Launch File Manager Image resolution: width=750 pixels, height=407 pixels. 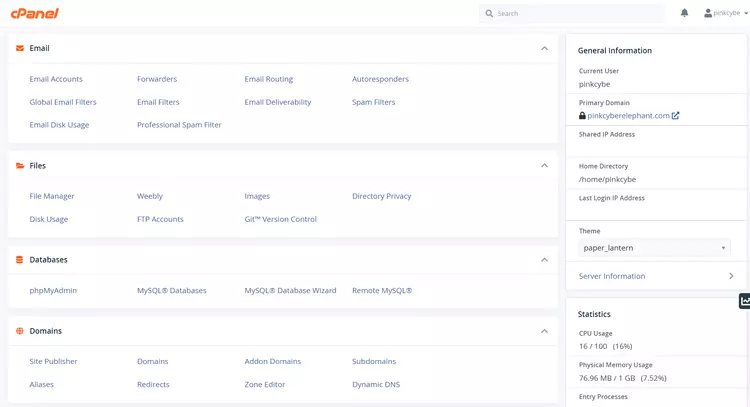[x=52, y=196]
